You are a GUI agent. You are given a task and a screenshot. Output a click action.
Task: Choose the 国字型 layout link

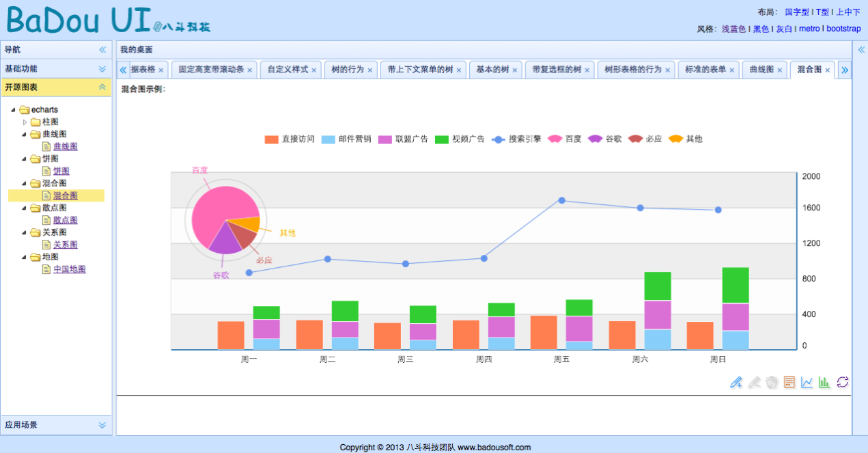point(797,12)
